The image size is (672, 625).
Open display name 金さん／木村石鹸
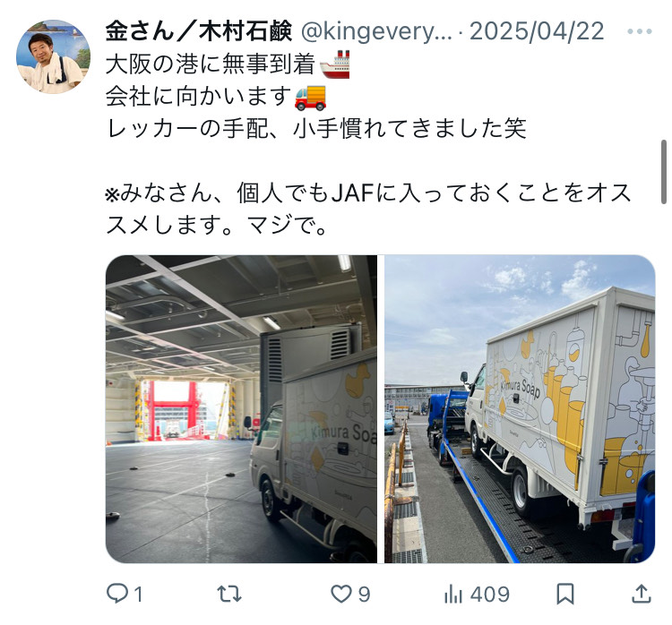pos(199,31)
